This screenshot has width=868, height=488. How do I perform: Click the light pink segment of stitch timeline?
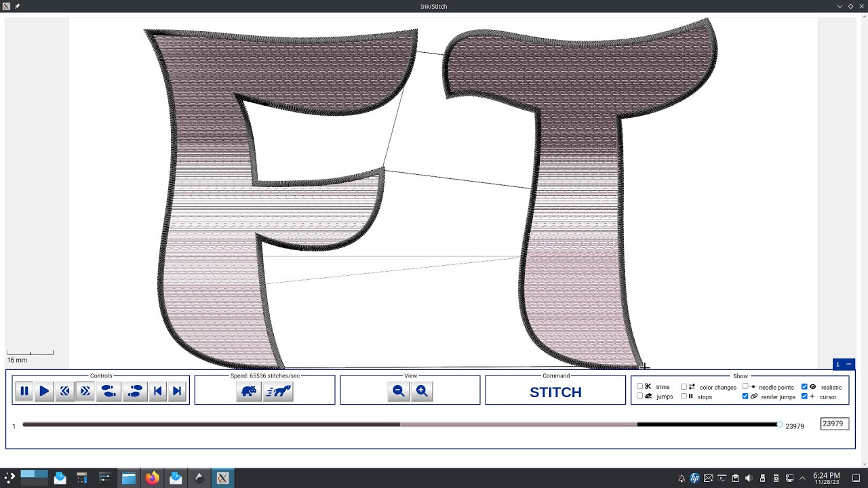coord(519,425)
